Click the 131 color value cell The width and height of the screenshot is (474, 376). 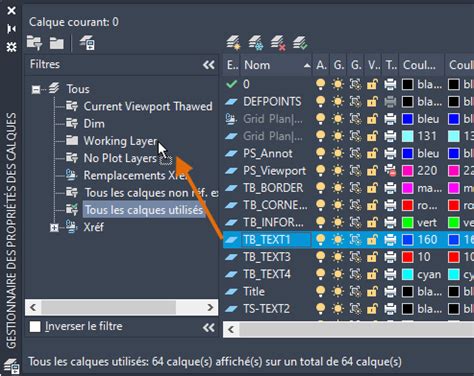(x=427, y=136)
